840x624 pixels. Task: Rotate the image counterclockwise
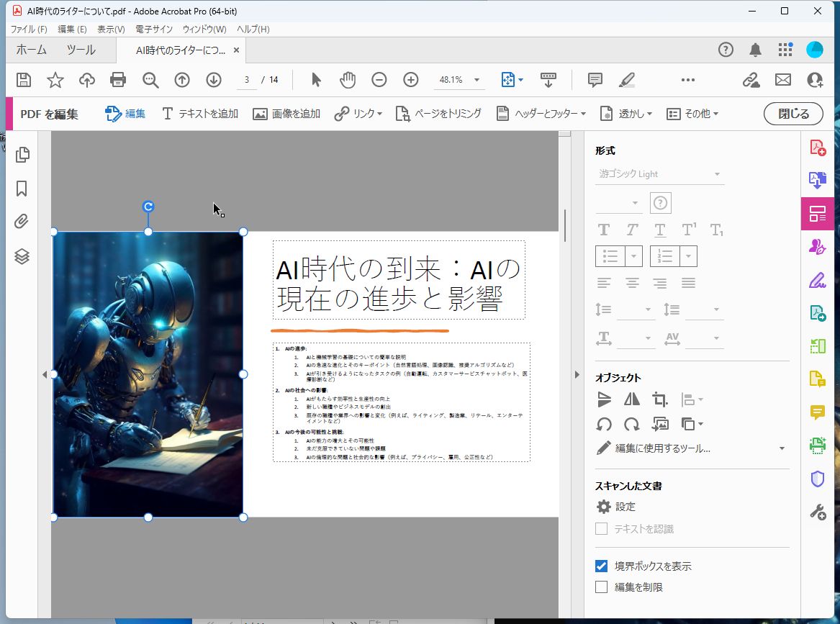coord(604,425)
